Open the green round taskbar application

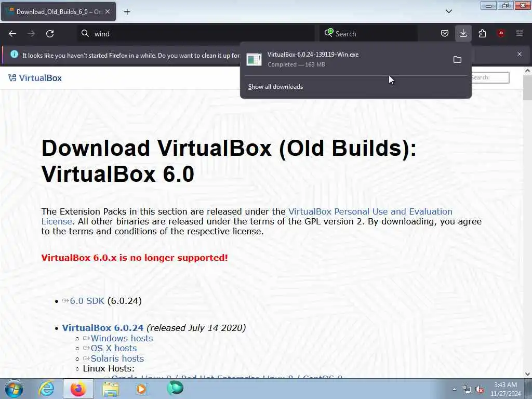click(x=175, y=388)
